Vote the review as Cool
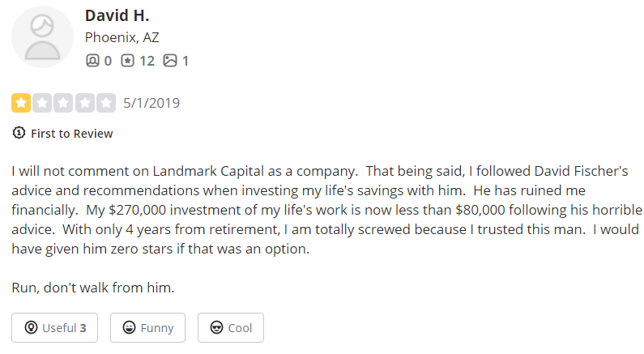Viewport: 644px width, 354px height. click(x=231, y=328)
